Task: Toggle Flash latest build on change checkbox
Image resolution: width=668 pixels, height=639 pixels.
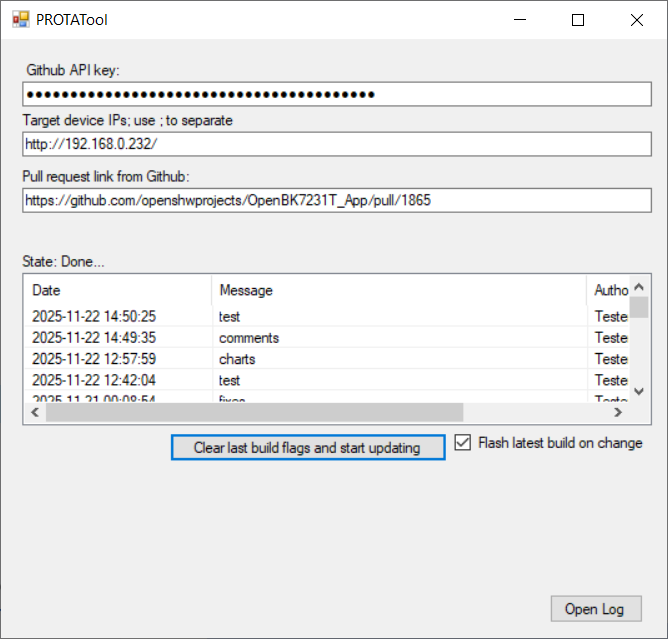Action: tap(463, 443)
